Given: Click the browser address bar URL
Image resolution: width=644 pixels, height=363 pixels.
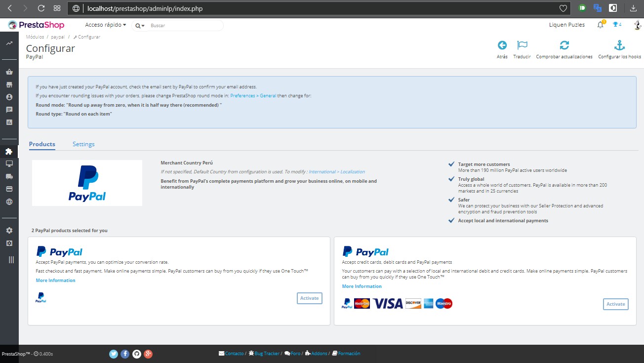Looking at the screenshot, I should (x=145, y=8).
